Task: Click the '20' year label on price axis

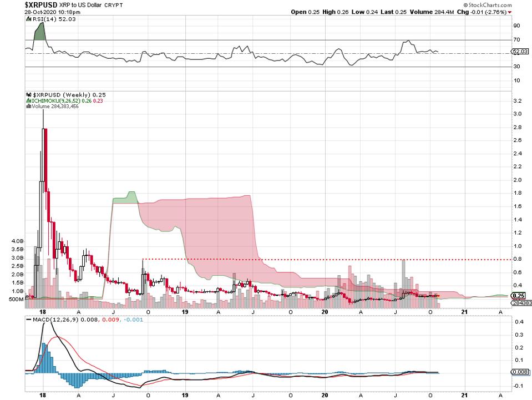Action: [x=325, y=312]
